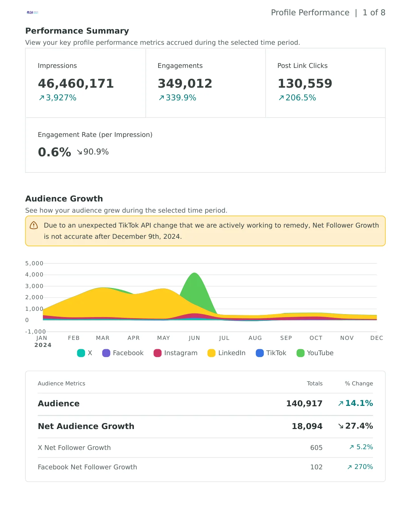411x532 pixels.
Task: Click the 14.1% audience change
Action: [x=359, y=403]
